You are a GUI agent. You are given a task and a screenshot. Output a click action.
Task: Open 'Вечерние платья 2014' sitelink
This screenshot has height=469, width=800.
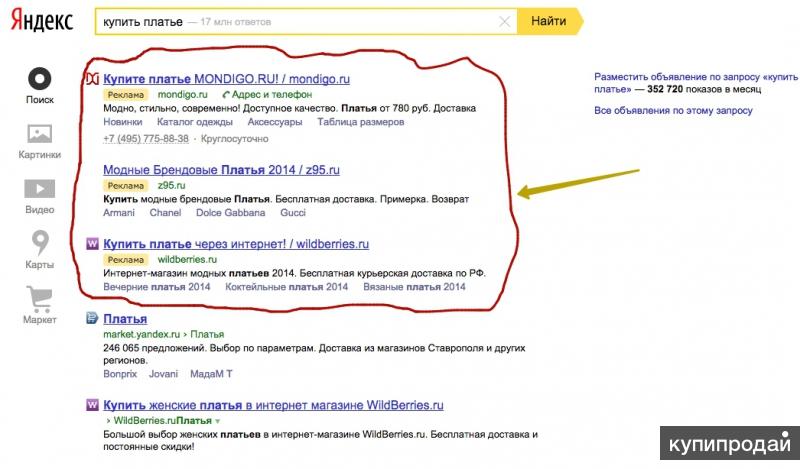click(x=157, y=287)
